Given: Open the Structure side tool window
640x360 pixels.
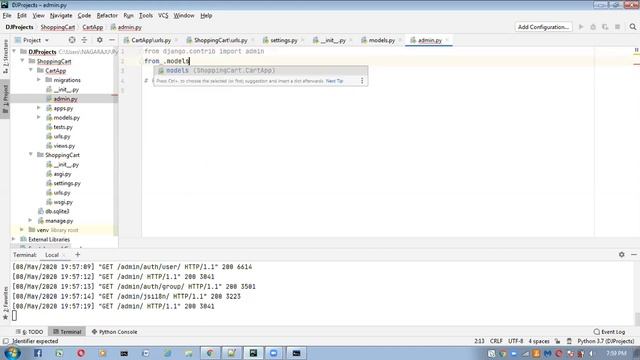Looking at the screenshot, I should 5,56.
